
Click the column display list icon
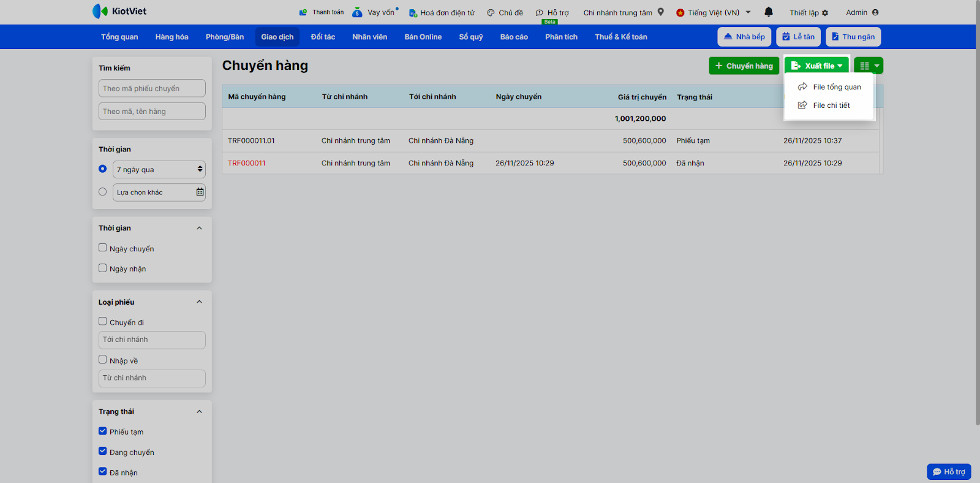coord(865,66)
